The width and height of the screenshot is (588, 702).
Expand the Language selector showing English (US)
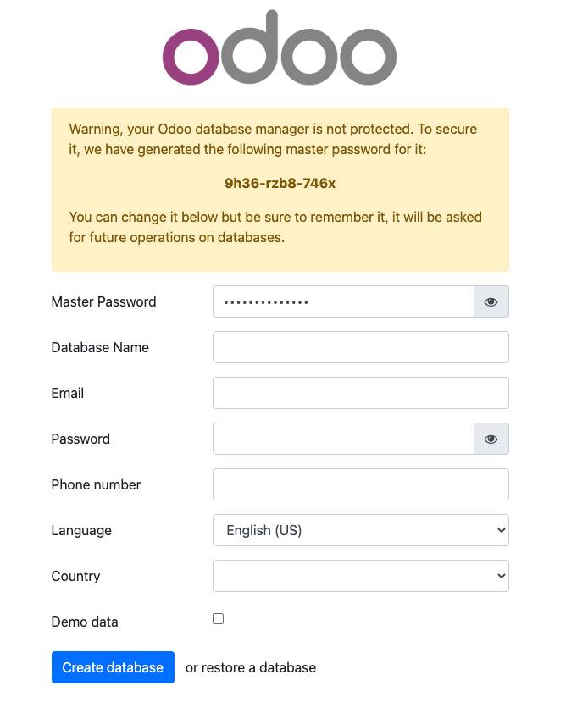360,529
